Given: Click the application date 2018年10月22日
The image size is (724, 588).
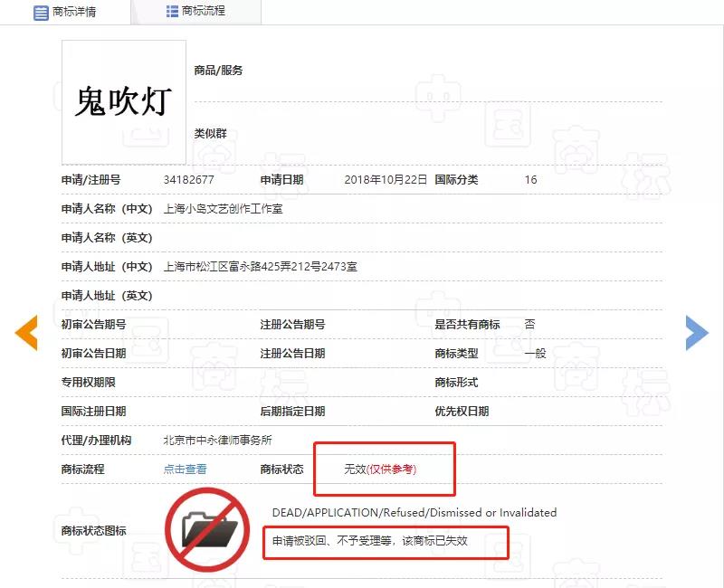Looking at the screenshot, I should click(x=386, y=179).
